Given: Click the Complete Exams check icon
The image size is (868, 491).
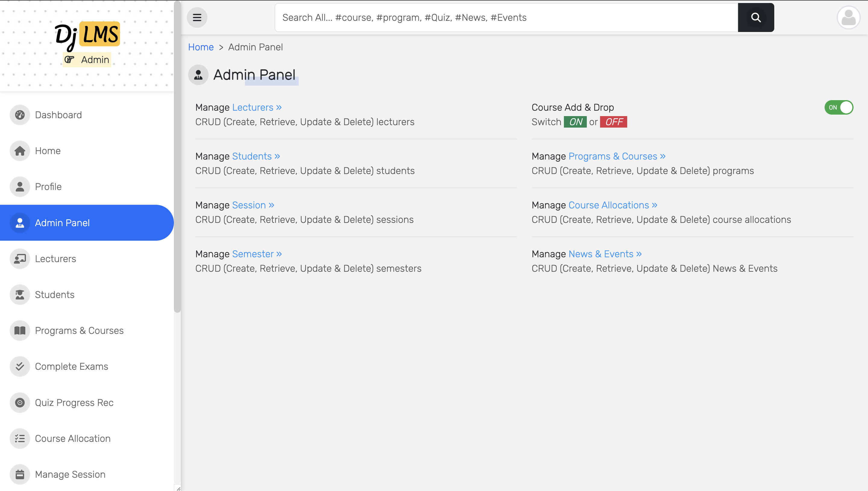Looking at the screenshot, I should (x=20, y=366).
